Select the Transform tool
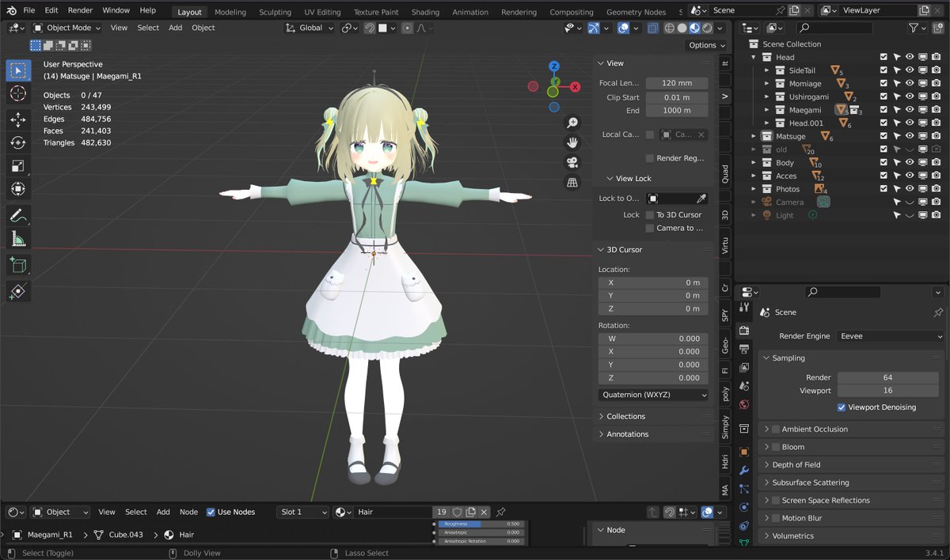The height and width of the screenshot is (560, 950). click(x=18, y=189)
